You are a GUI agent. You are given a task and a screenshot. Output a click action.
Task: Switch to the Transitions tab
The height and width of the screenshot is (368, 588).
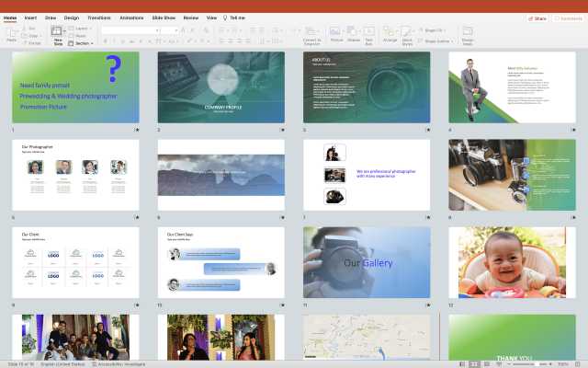pyautogui.click(x=98, y=17)
